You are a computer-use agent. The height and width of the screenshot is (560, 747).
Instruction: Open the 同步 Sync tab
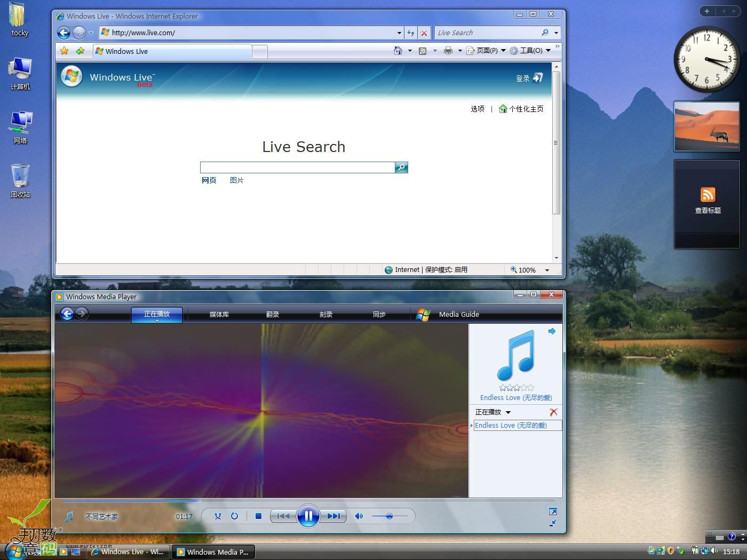pos(379,314)
